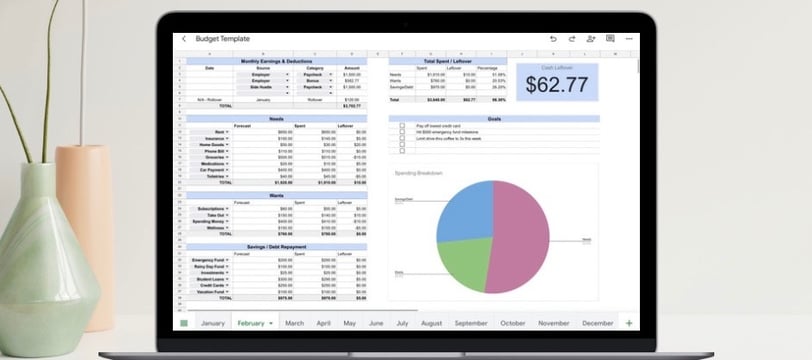Check the emergency fund milestone goal checkbox
Screen dimensions: 812x360
tap(402, 132)
